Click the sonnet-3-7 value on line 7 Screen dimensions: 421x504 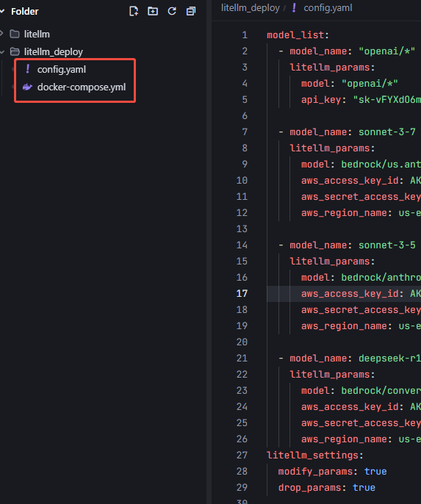point(387,132)
